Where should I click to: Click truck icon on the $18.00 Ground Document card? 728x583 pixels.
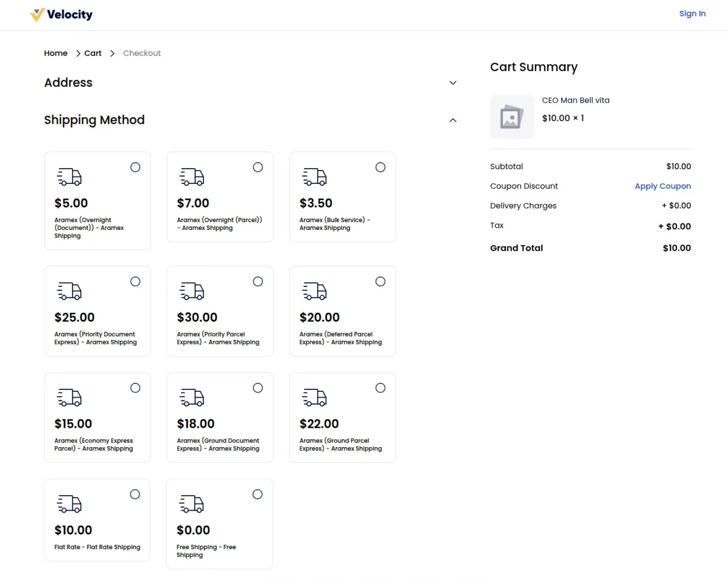[192, 397]
